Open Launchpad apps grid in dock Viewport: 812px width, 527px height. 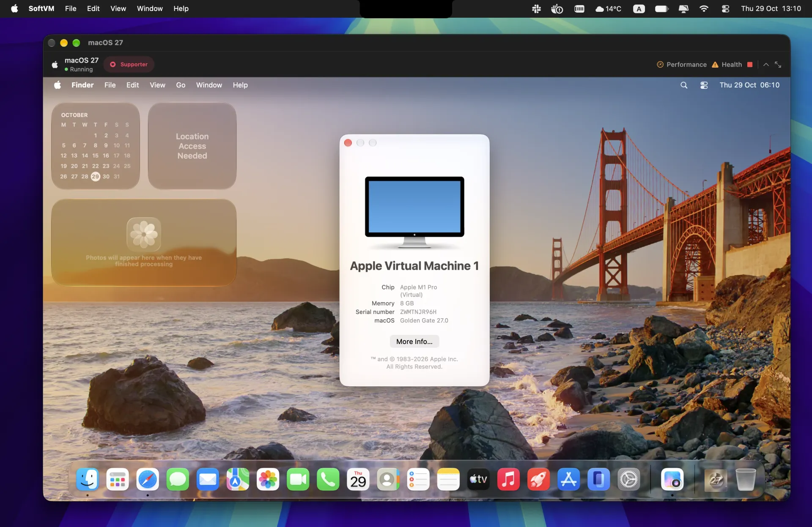pos(118,479)
